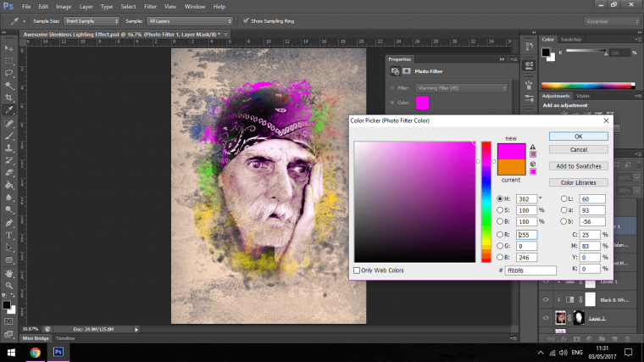Select the Healing Brush tool
The width and height of the screenshot is (644, 362).
coord(8,124)
